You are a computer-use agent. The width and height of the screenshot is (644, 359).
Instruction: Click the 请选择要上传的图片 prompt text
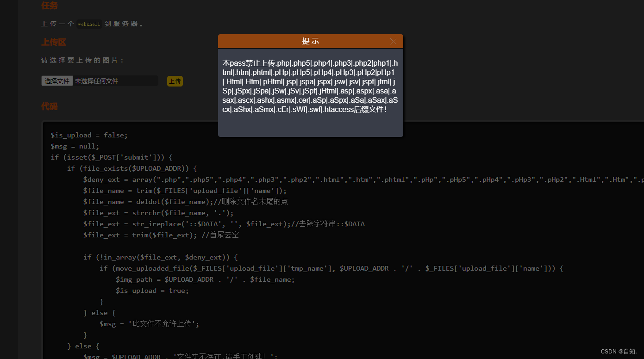(82, 60)
